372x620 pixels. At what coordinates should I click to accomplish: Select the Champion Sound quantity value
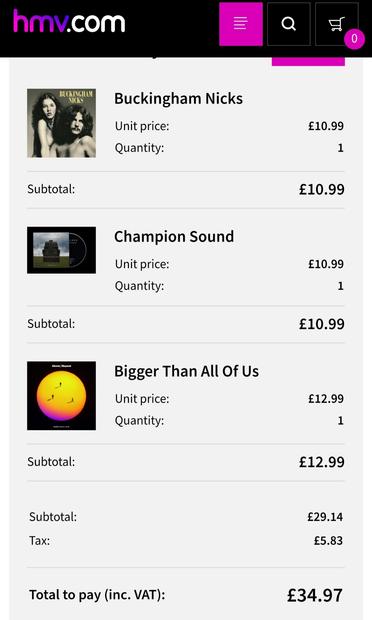[340, 285]
